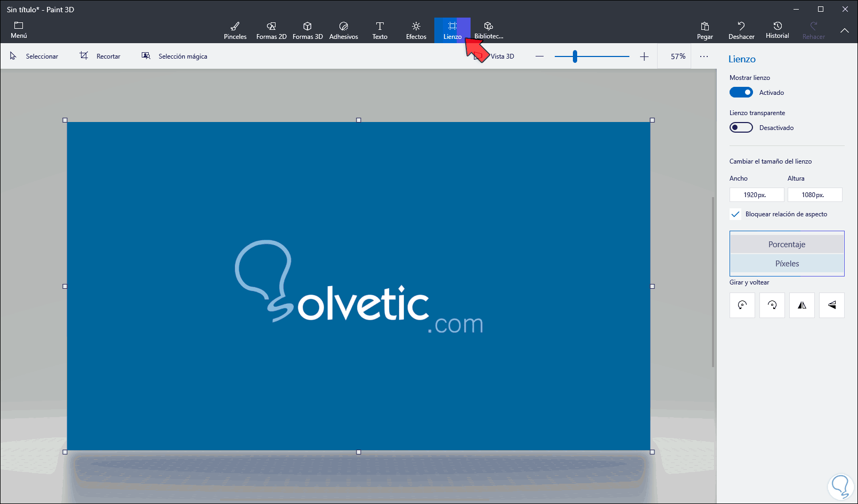Click the Ancho width field
858x504 pixels.
point(757,195)
